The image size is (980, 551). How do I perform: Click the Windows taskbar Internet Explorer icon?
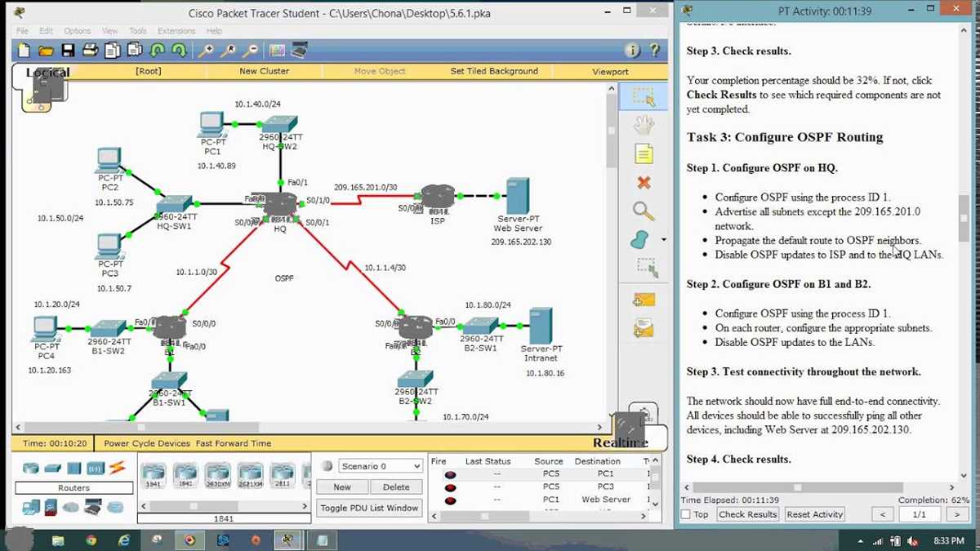[x=124, y=540]
